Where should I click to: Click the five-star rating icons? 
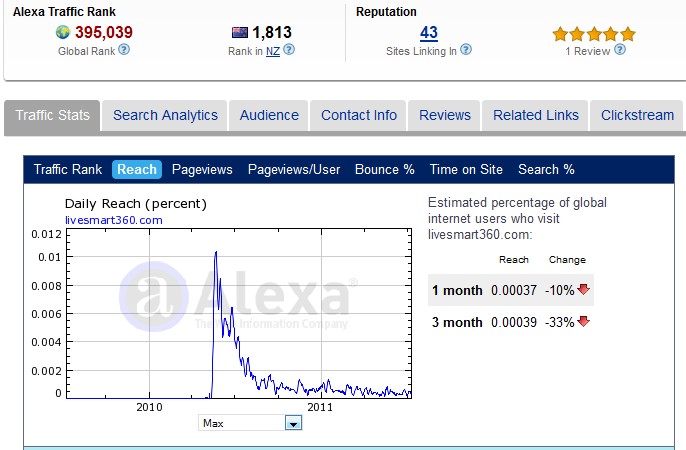tap(594, 34)
